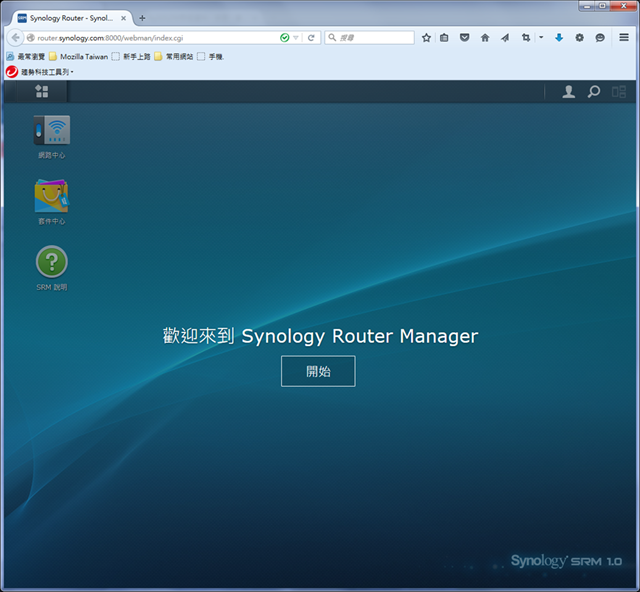
Task: Click the 開始 (Start) button
Action: click(x=318, y=371)
